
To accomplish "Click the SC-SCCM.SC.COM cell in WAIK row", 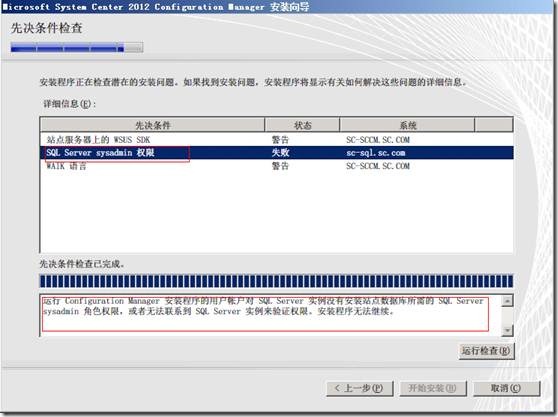I will point(378,166).
